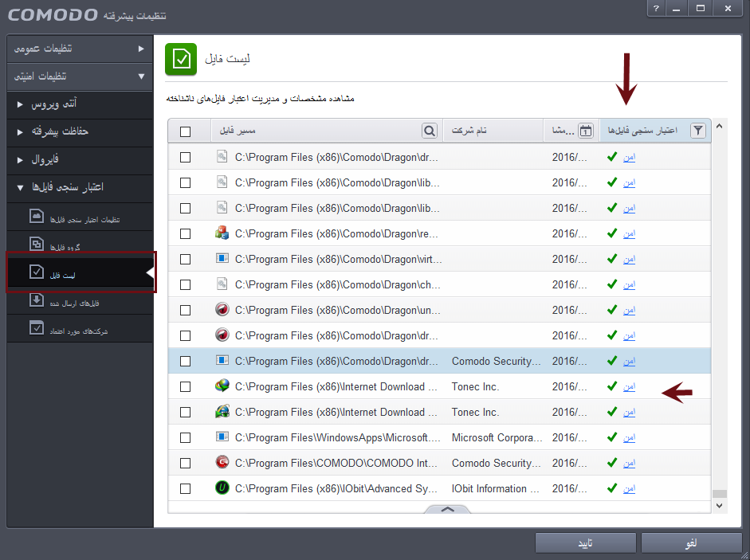The width and height of the screenshot is (750, 560).
Task: Click the File List sidebar icon
Action: (x=37, y=272)
